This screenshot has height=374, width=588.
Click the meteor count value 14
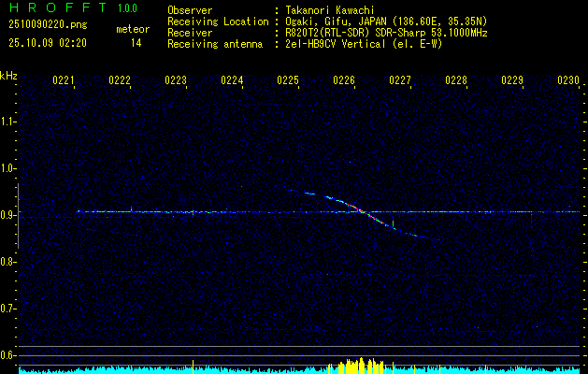(x=136, y=43)
